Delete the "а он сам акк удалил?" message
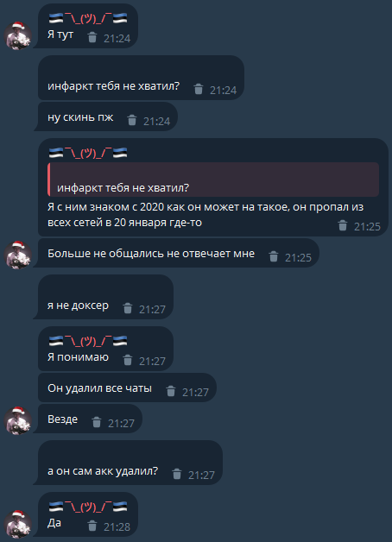The height and width of the screenshot is (542, 392). [177, 474]
